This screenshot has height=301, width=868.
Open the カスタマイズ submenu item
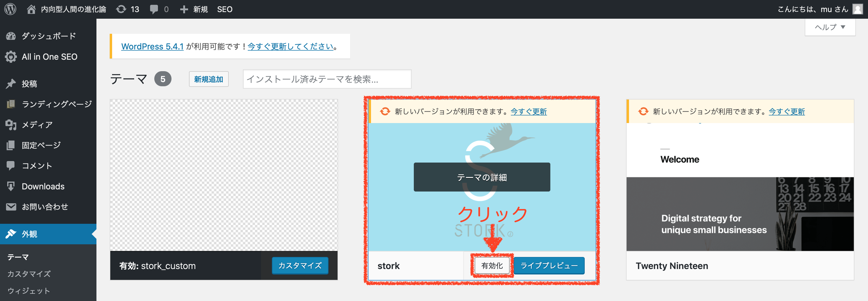point(29,274)
